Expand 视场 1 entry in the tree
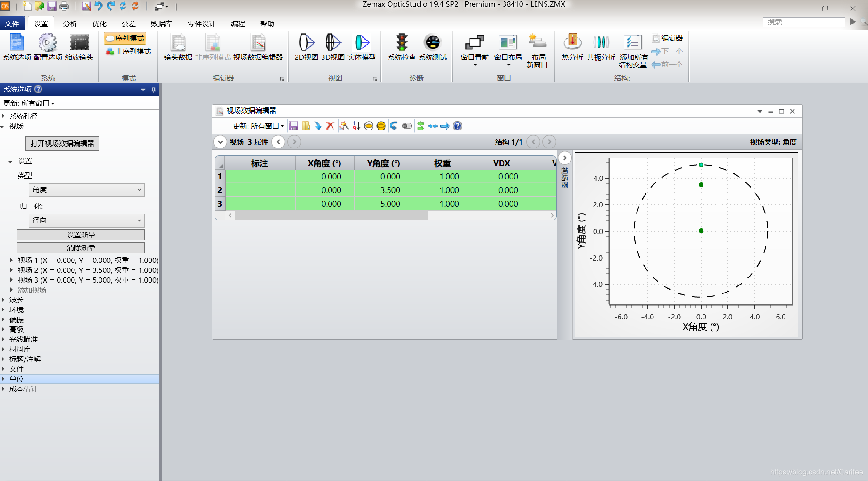868x481 pixels. click(x=12, y=260)
